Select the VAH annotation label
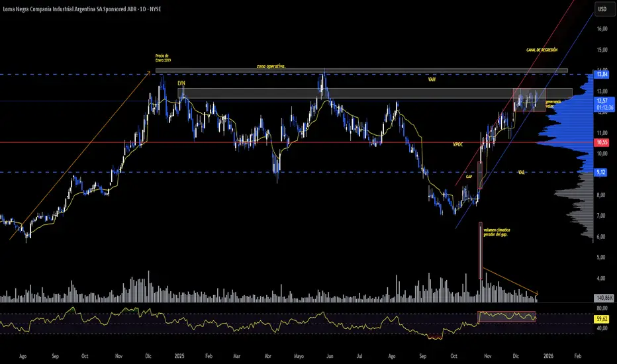The width and height of the screenshot is (617, 364). [432, 79]
